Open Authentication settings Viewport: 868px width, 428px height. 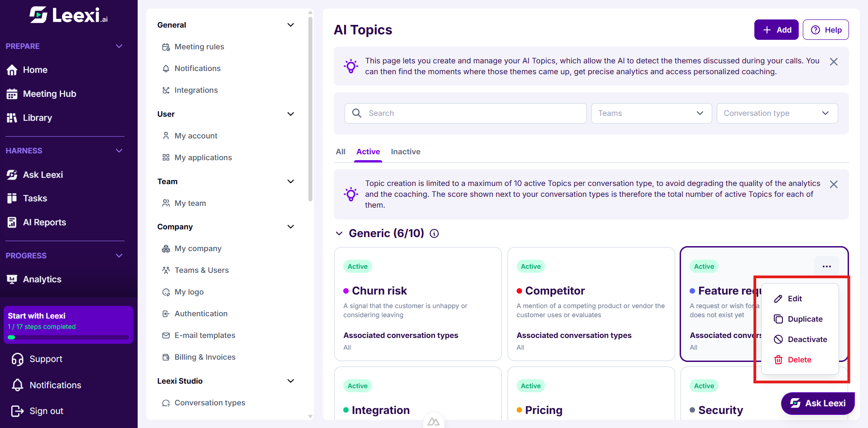pyautogui.click(x=201, y=314)
